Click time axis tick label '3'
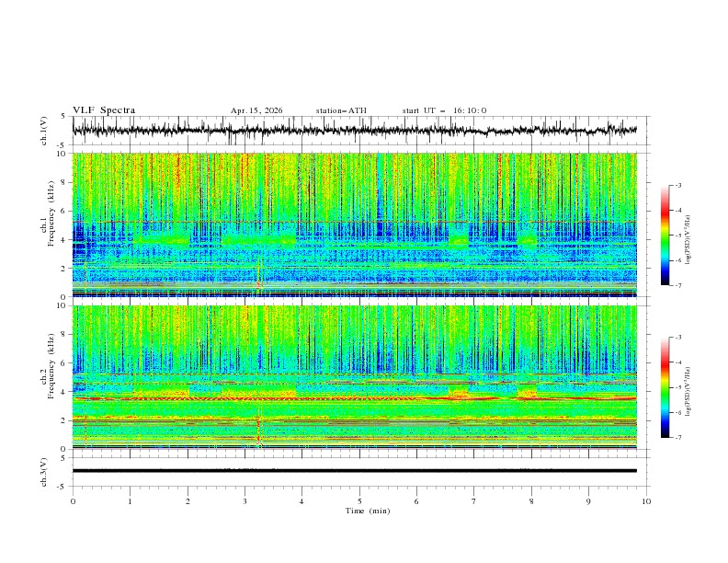The width and height of the screenshot is (728, 563). click(245, 501)
